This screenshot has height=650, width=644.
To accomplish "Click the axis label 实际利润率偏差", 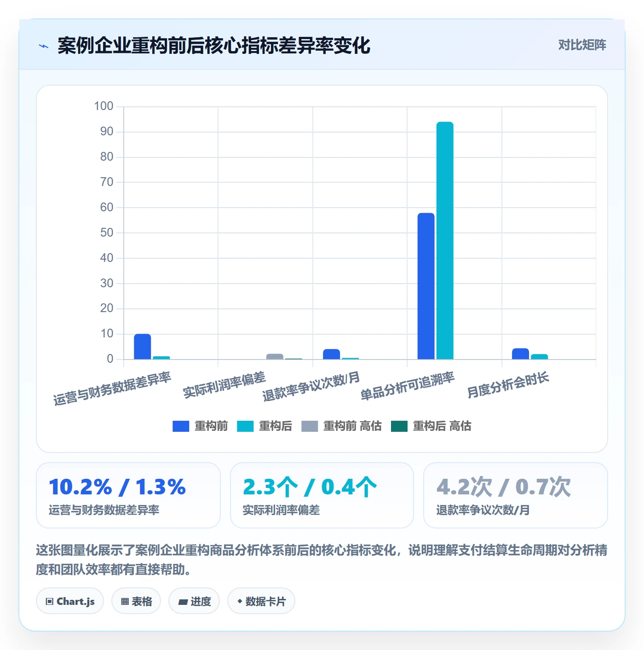I will (x=224, y=385).
